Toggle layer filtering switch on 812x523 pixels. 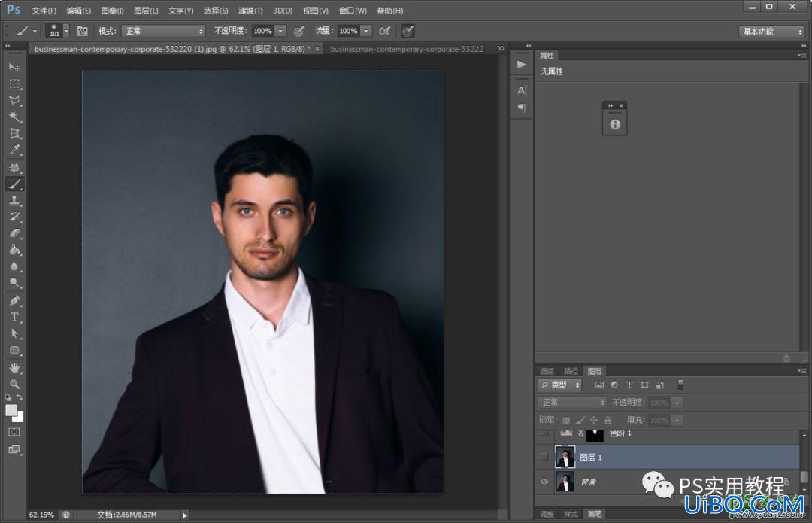point(680,385)
